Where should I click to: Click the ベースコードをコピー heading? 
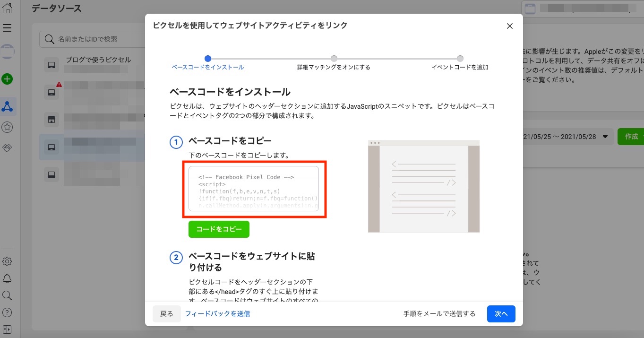tap(230, 141)
